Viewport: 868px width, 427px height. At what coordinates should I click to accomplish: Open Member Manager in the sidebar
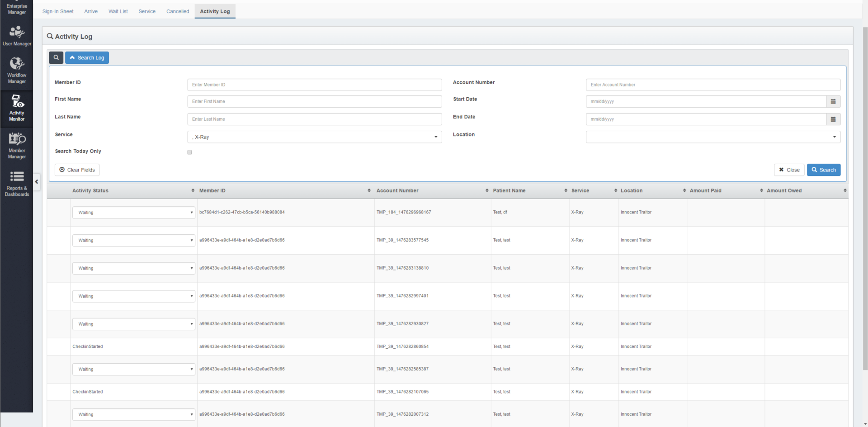(17, 146)
